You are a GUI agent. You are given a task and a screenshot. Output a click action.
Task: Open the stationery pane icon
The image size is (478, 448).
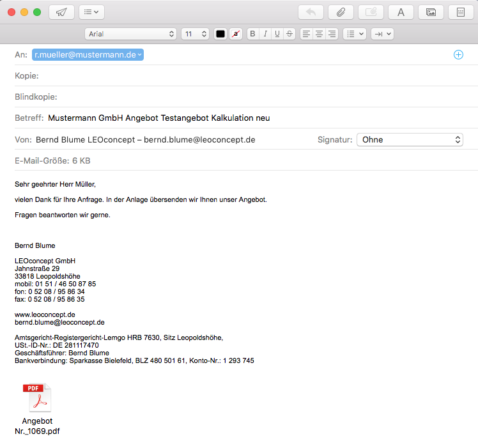tap(461, 12)
